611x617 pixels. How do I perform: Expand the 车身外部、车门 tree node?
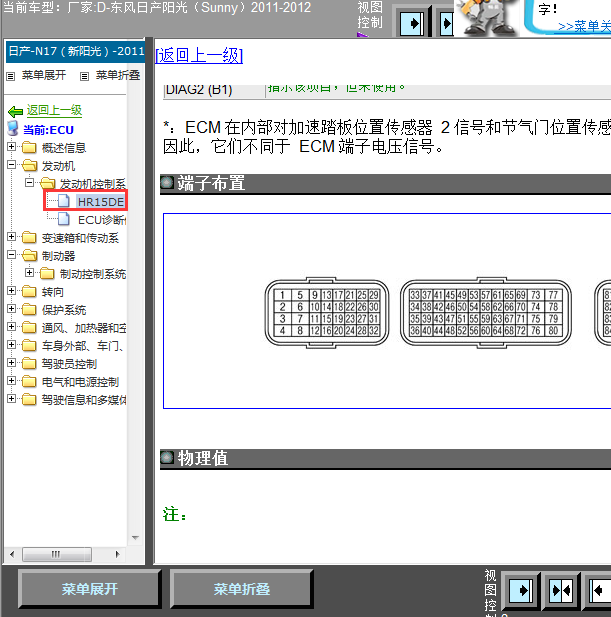[x=11, y=344]
